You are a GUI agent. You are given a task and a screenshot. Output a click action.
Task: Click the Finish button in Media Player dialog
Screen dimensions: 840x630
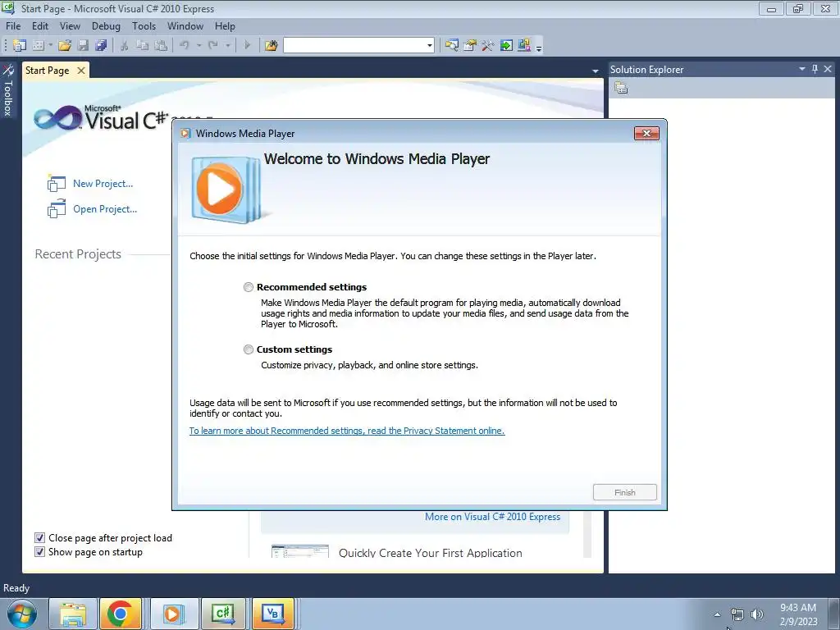point(624,492)
